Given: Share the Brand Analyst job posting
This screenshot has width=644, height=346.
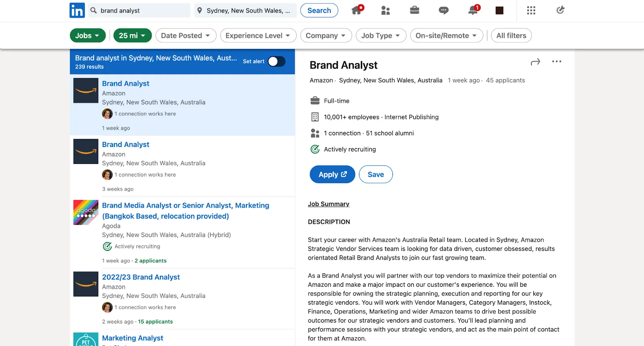Looking at the screenshot, I should [x=535, y=62].
